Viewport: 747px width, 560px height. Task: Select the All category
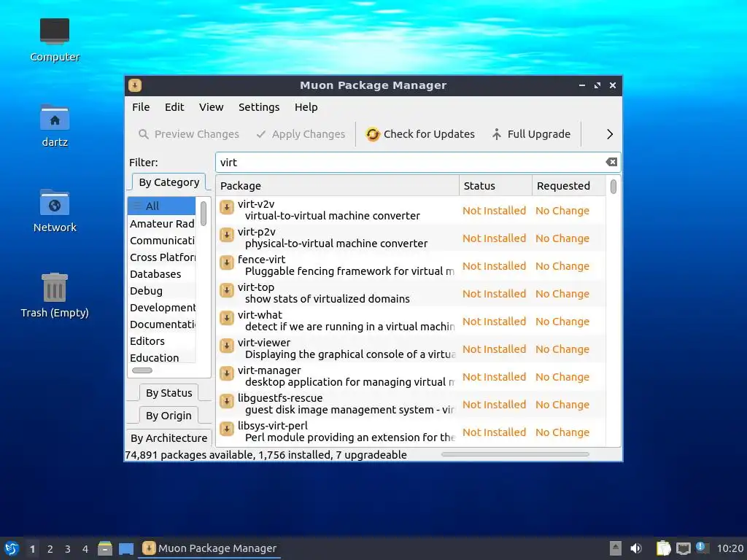[161, 206]
